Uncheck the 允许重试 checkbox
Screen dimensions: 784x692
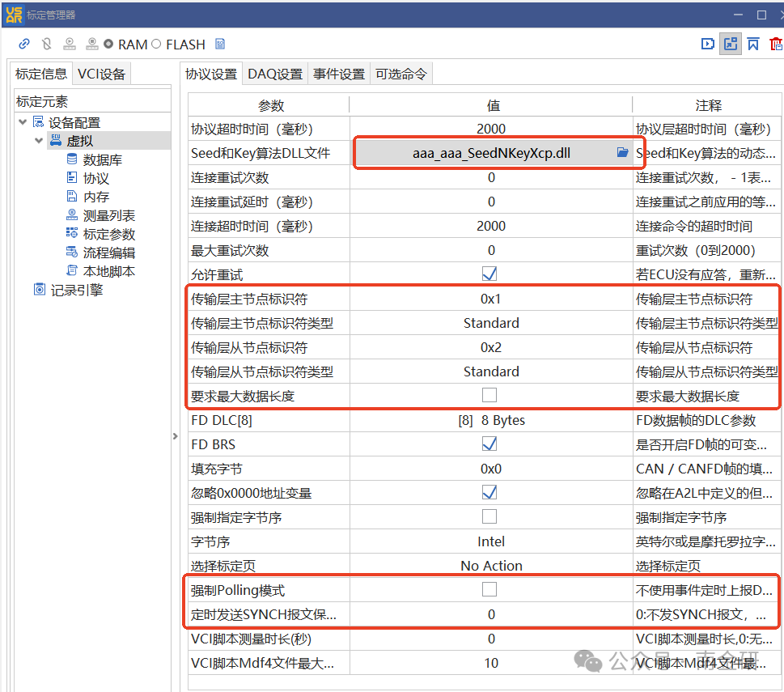point(489,274)
